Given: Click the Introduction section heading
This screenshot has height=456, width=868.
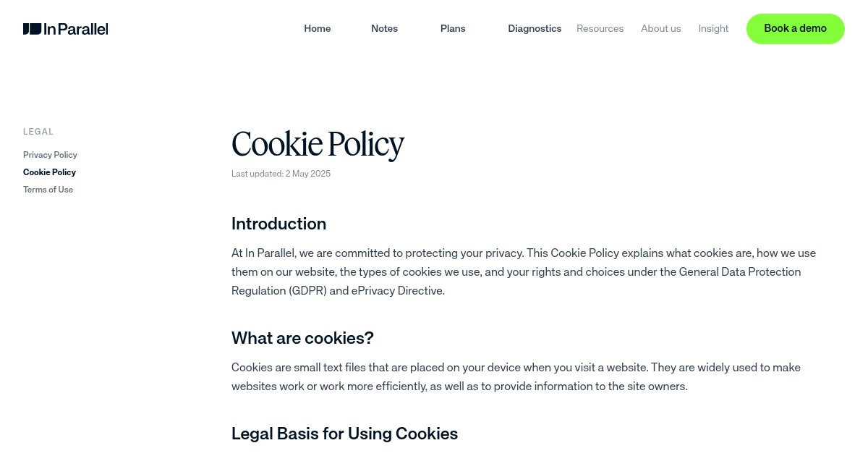Looking at the screenshot, I should [x=278, y=224].
